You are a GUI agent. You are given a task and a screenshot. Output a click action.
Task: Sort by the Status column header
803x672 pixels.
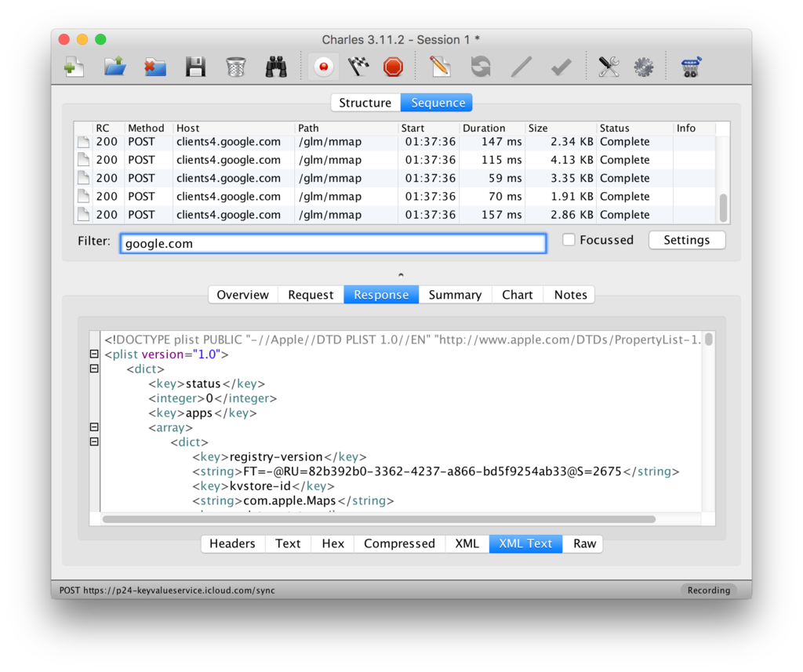635,128
